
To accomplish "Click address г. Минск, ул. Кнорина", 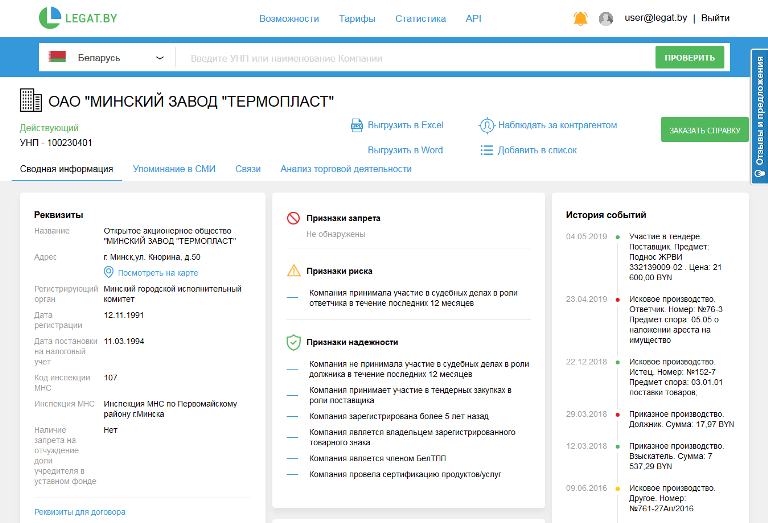I will tap(152, 257).
